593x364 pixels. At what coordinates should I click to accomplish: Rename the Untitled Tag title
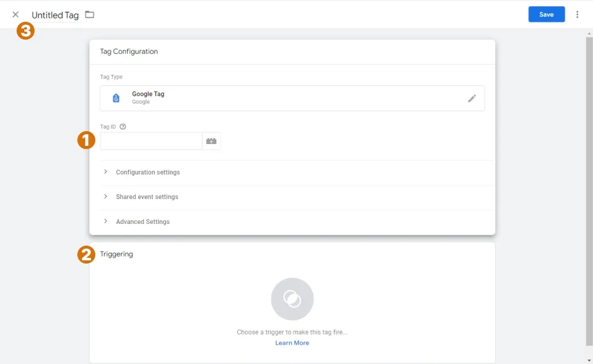[55, 15]
